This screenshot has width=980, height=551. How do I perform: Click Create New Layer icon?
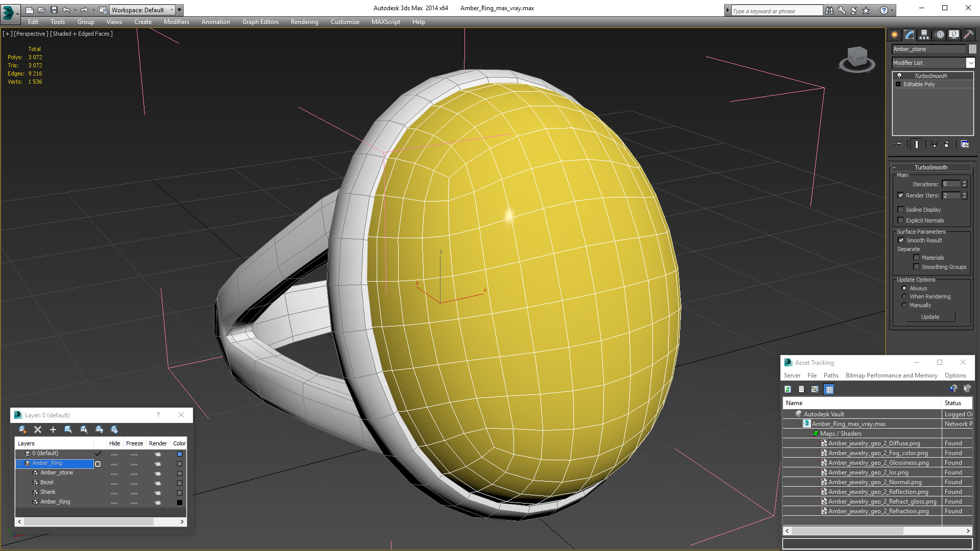point(22,430)
